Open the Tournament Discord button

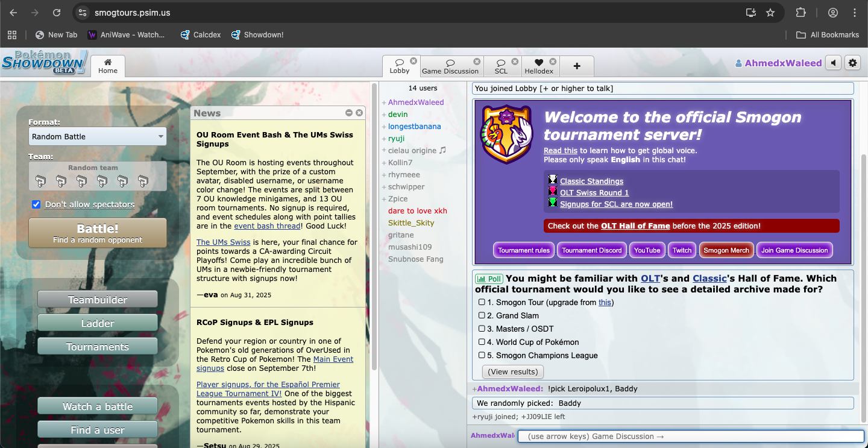592,250
